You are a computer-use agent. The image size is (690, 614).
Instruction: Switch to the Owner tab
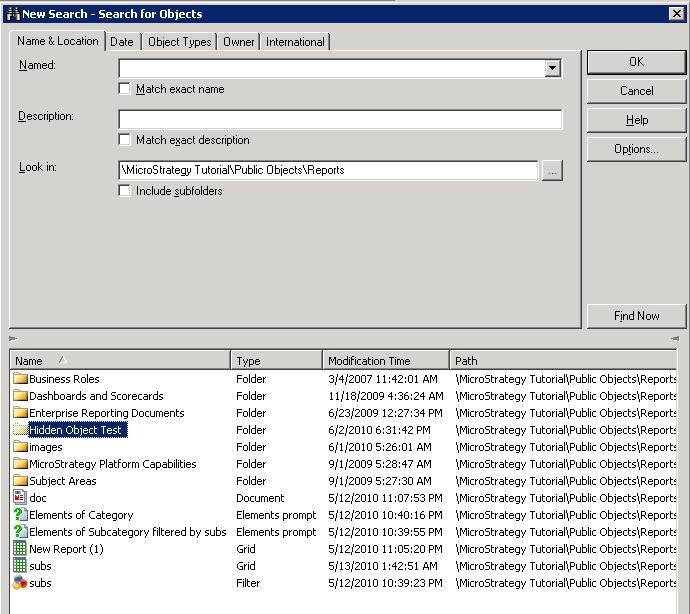pos(239,42)
